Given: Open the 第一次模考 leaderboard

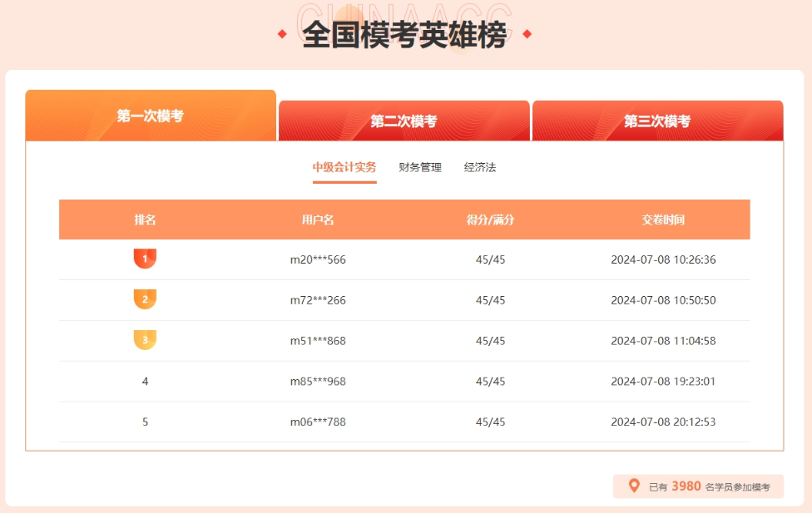Looking at the screenshot, I should [150, 117].
